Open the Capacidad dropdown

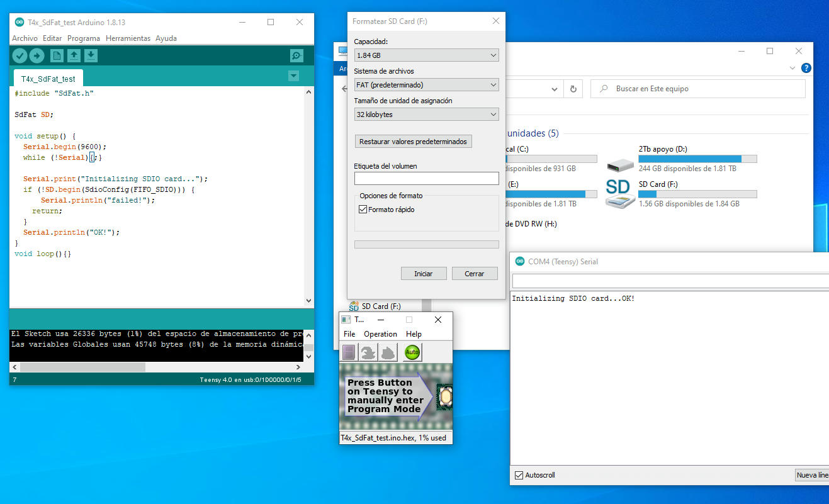tap(426, 55)
